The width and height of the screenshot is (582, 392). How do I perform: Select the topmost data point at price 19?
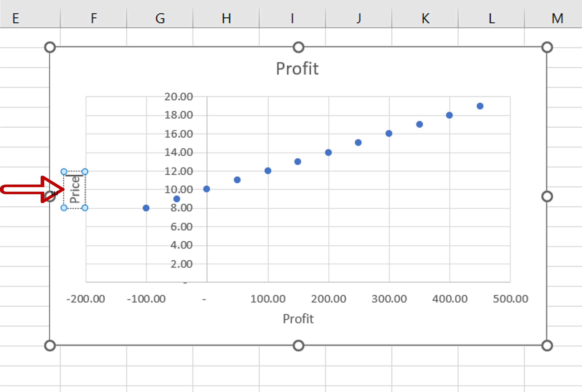pyautogui.click(x=480, y=106)
